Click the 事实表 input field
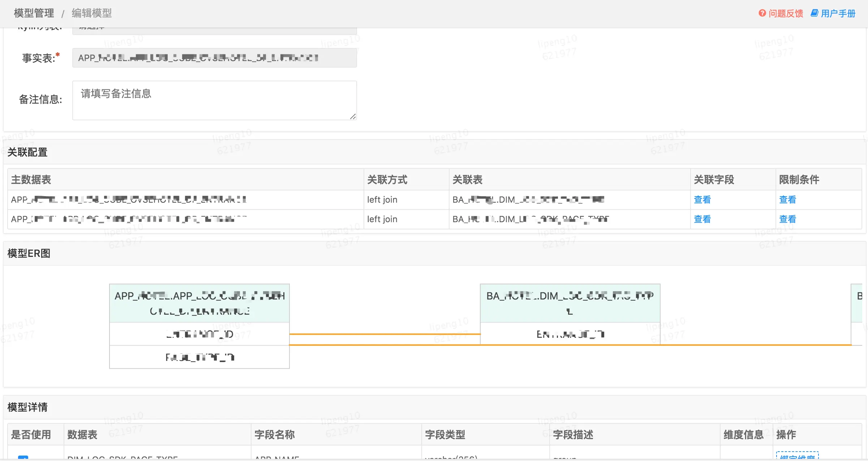 click(214, 58)
